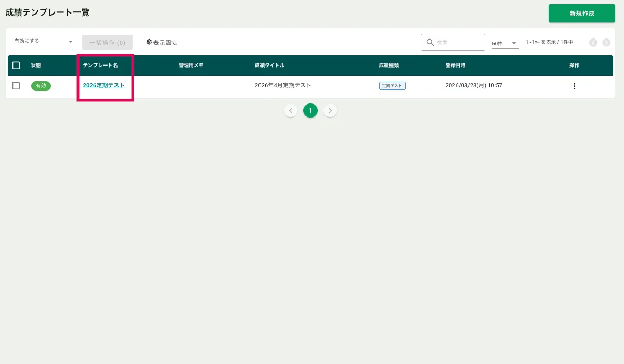Open the three-dot actions menu for 2026定期テスト

pyautogui.click(x=574, y=86)
